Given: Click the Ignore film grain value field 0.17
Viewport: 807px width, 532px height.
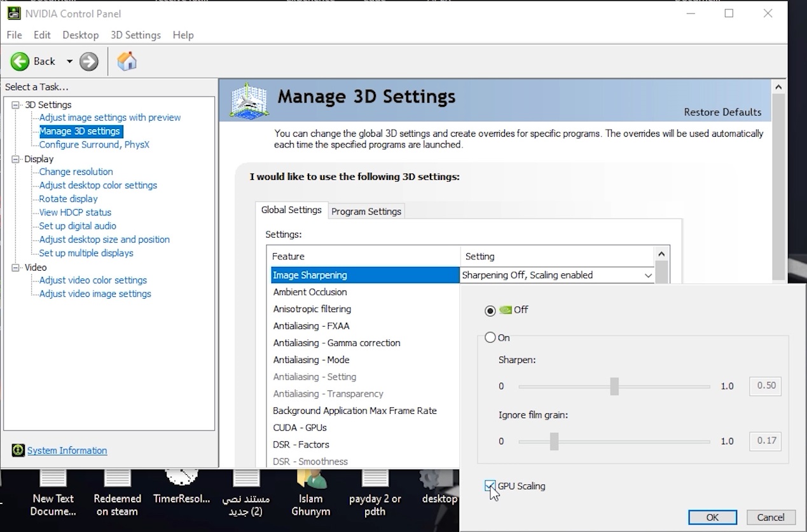Looking at the screenshot, I should click(766, 440).
